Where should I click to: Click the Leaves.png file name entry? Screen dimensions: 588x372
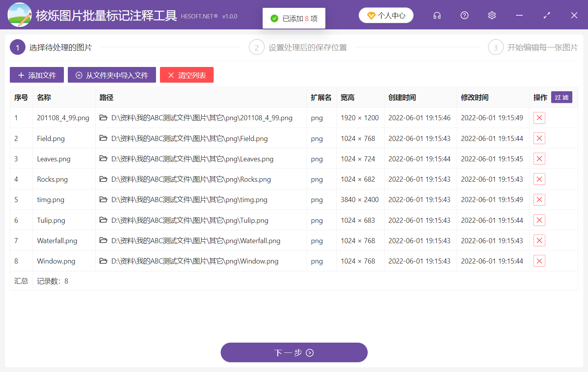(x=53, y=159)
